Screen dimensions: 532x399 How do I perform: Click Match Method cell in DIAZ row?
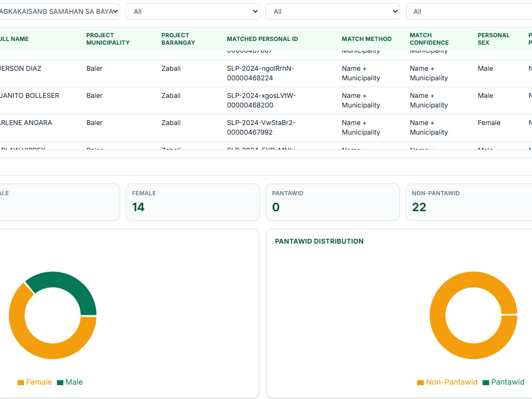[361, 73]
